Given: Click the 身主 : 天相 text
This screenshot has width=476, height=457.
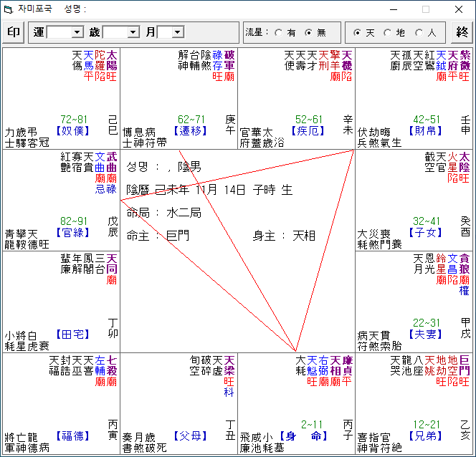Looking at the screenshot, I should click(284, 236).
